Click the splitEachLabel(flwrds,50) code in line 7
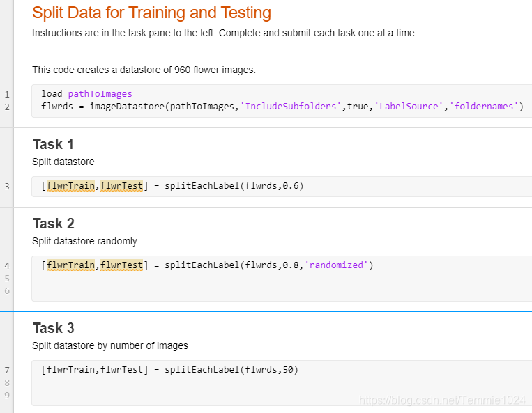532x413 pixels. click(x=231, y=369)
